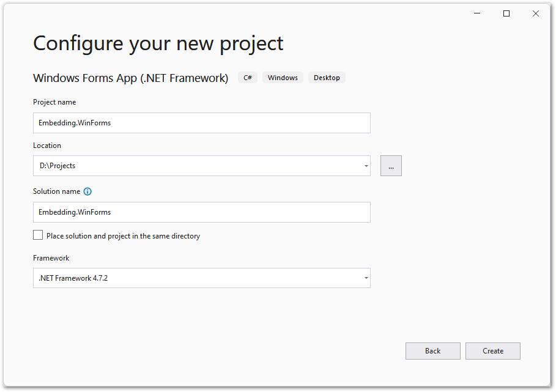Click the Project name label
This screenshot has width=556, height=392.
[54, 102]
